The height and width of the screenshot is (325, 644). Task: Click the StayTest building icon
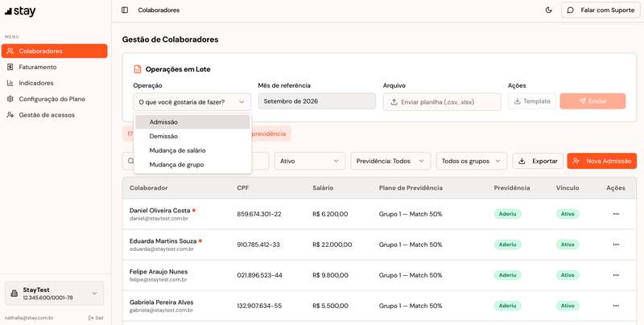click(14, 294)
